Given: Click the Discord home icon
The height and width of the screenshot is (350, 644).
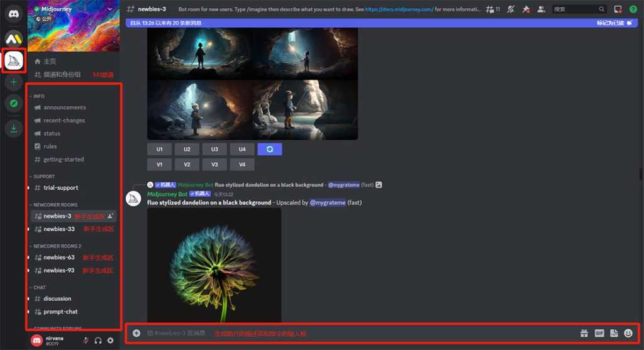Looking at the screenshot, I should click(14, 14).
